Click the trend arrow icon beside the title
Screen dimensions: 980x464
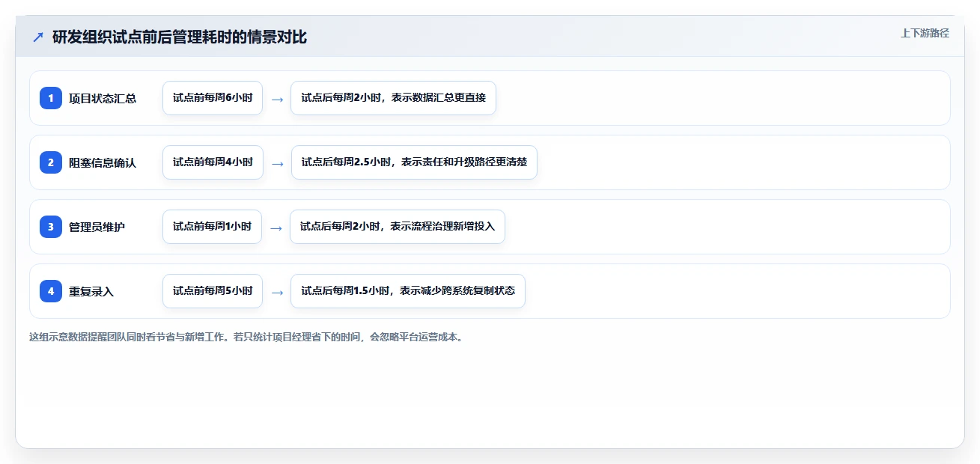click(38, 37)
